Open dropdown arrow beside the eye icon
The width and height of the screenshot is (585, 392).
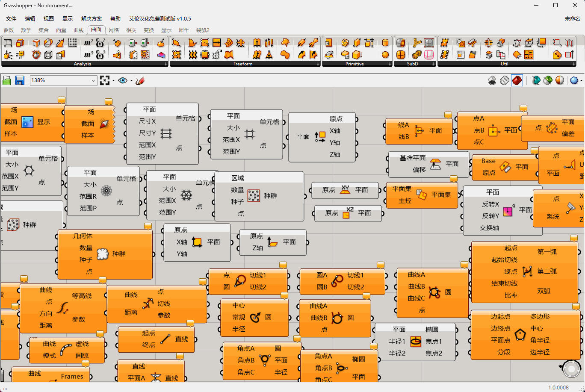tap(131, 80)
